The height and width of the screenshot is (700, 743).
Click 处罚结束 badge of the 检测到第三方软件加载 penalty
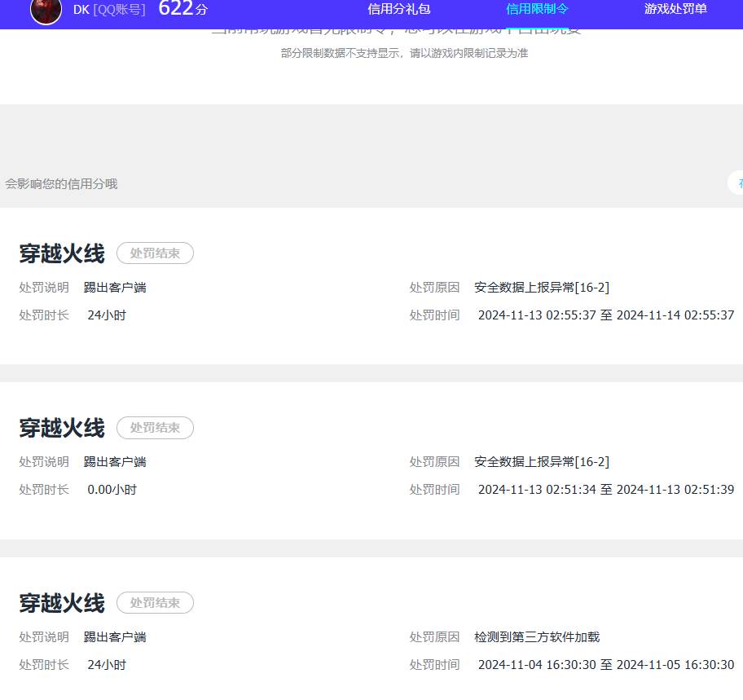(155, 602)
